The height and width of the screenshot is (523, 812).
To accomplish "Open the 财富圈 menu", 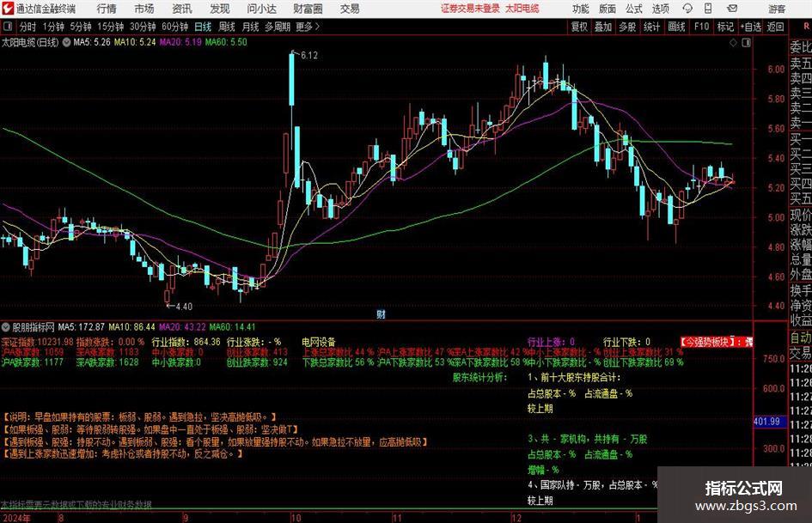I will coord(308,9).
